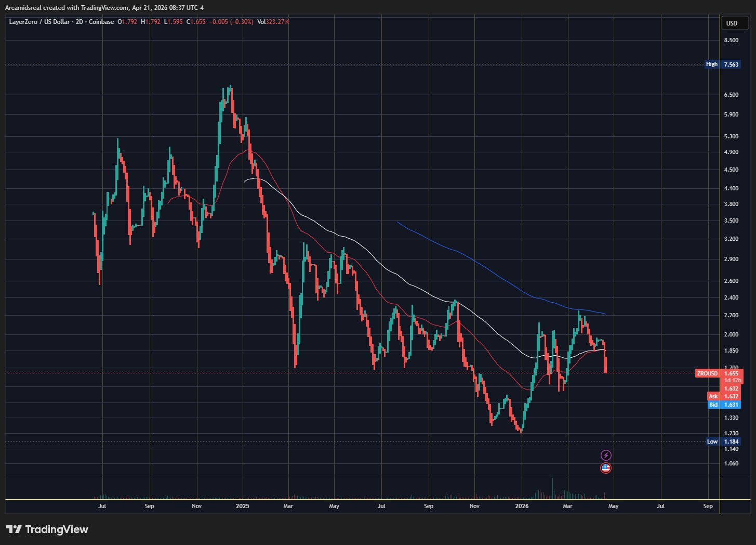The height and width of the screenshot is (545, 756).
Task: Click the purple lightning bolt event icon
Action: coord(606,456)
